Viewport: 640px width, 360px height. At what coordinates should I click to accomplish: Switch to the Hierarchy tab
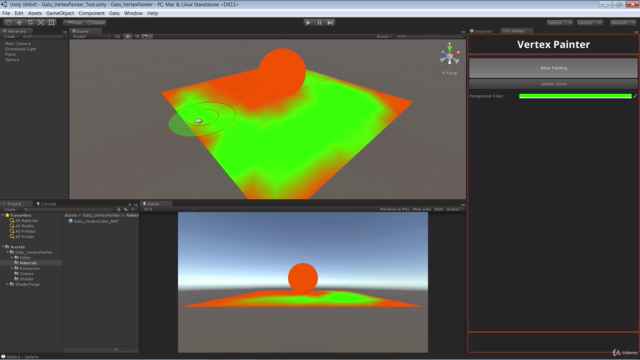16,31
